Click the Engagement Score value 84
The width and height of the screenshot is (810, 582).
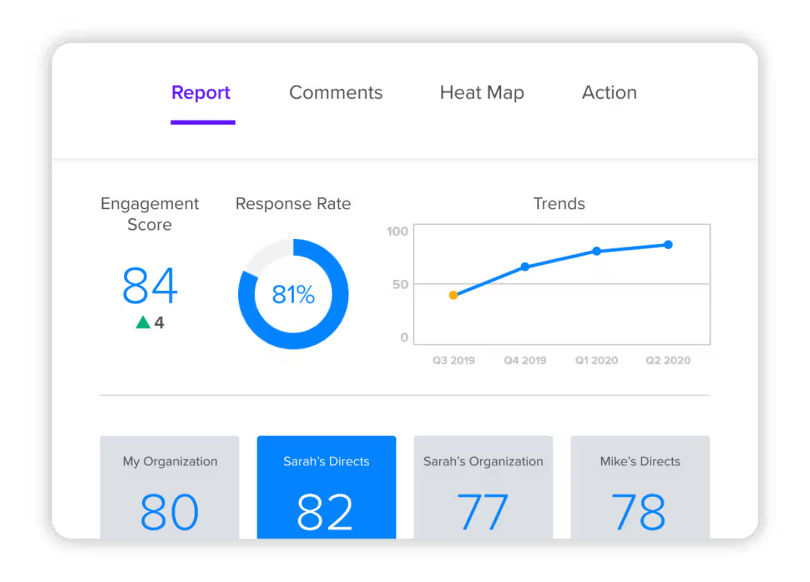150,286
